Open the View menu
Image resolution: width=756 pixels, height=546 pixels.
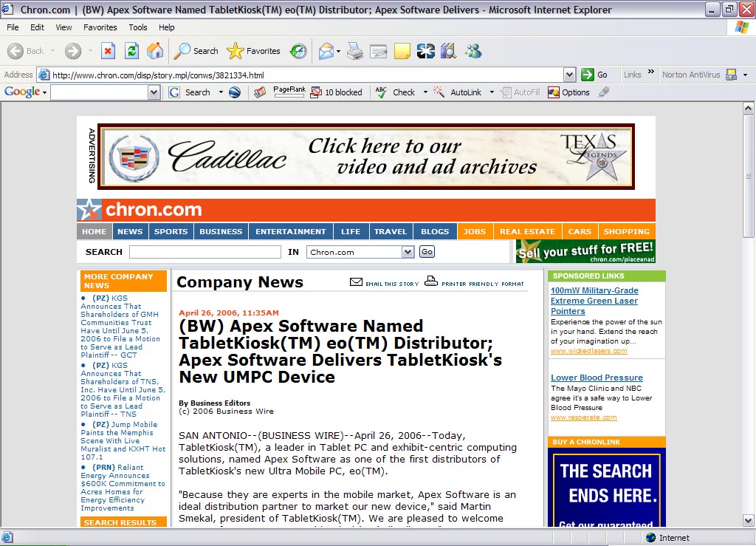click(63, 27)
